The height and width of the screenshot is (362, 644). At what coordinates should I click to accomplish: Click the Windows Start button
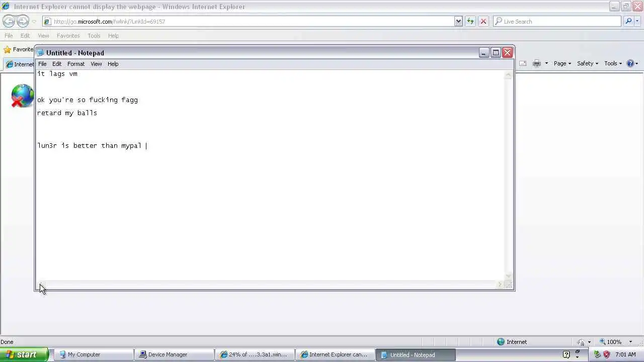(24, 354)
